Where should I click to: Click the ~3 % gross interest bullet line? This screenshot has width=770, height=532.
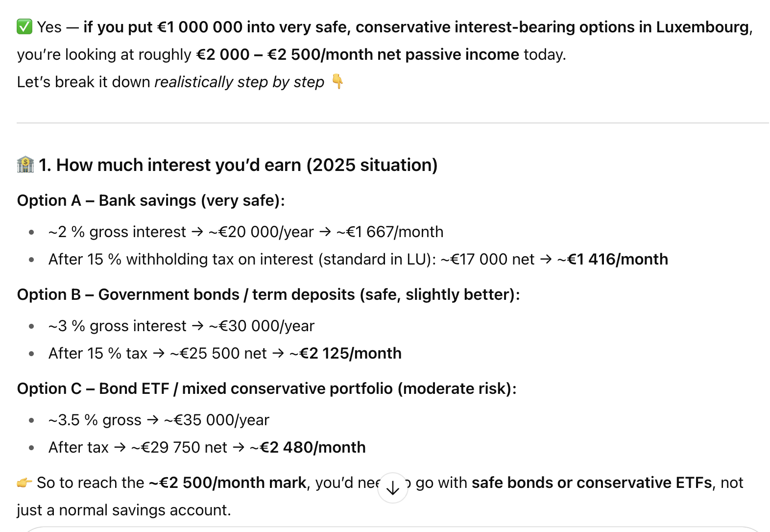(181, 326)
